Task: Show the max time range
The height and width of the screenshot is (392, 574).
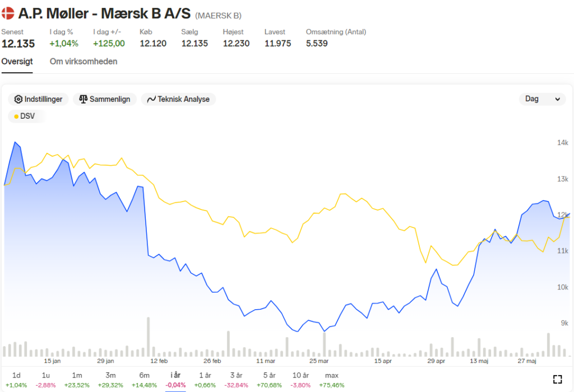Action: coord(332,380)
